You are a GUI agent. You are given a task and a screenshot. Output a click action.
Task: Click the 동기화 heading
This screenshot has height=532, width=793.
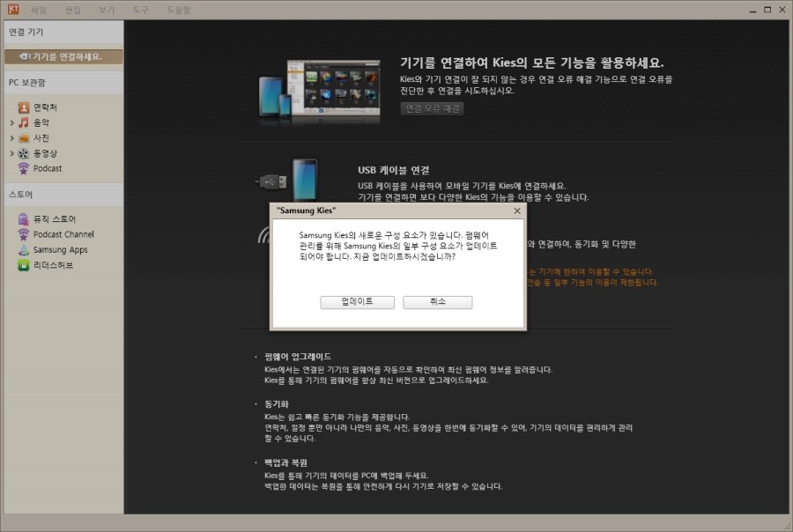277,404
